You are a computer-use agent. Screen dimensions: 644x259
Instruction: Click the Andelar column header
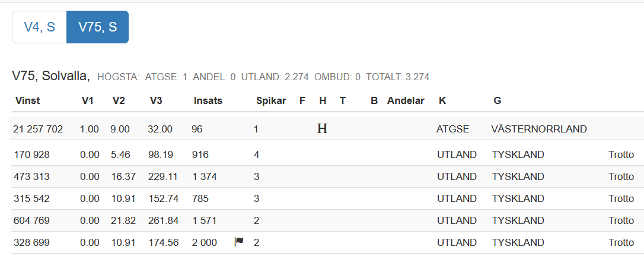406,101
